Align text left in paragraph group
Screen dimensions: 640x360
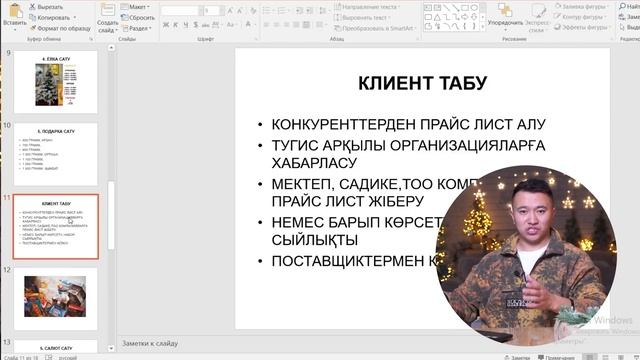[267, 25]
